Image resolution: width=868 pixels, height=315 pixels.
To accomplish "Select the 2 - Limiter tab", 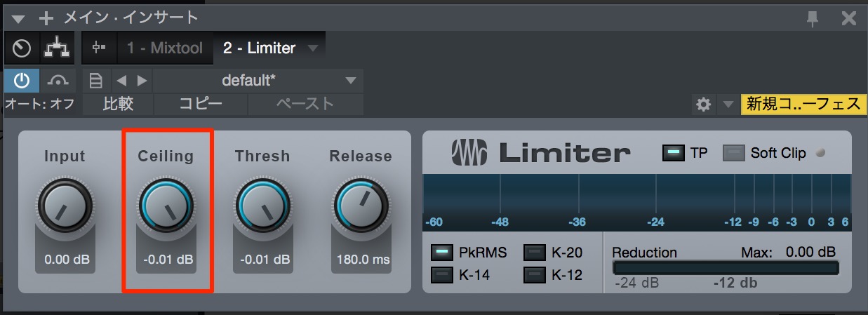I will [x=259, y=48].
